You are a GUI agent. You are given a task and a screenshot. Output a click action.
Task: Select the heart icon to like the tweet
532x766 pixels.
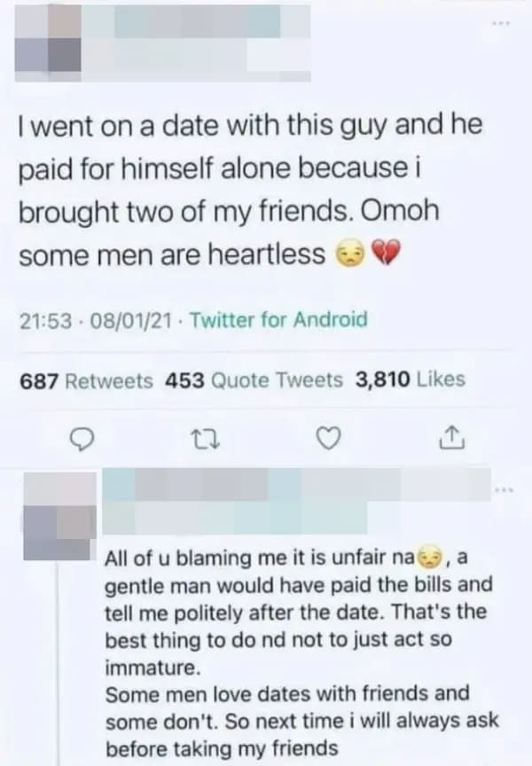coord(328,437)
